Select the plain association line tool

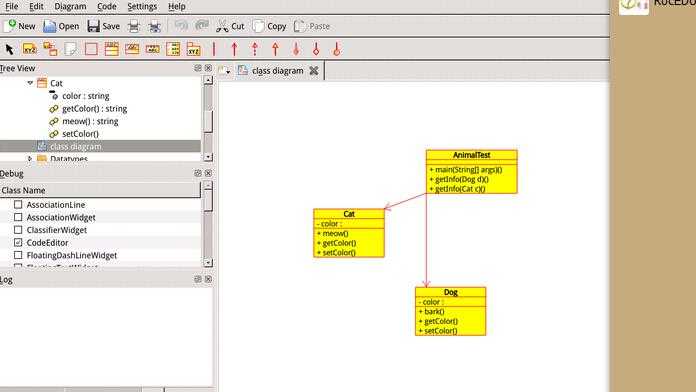coord(214,49)
